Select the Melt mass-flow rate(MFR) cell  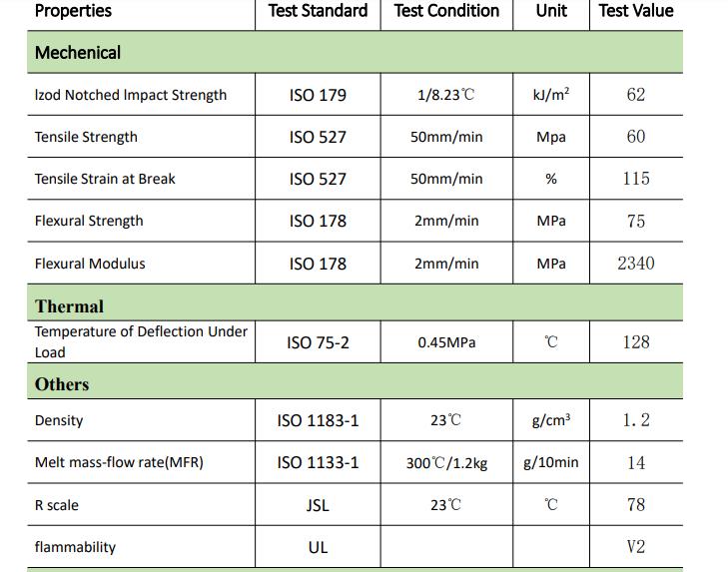pyautogui.click(x=141, y=462)
